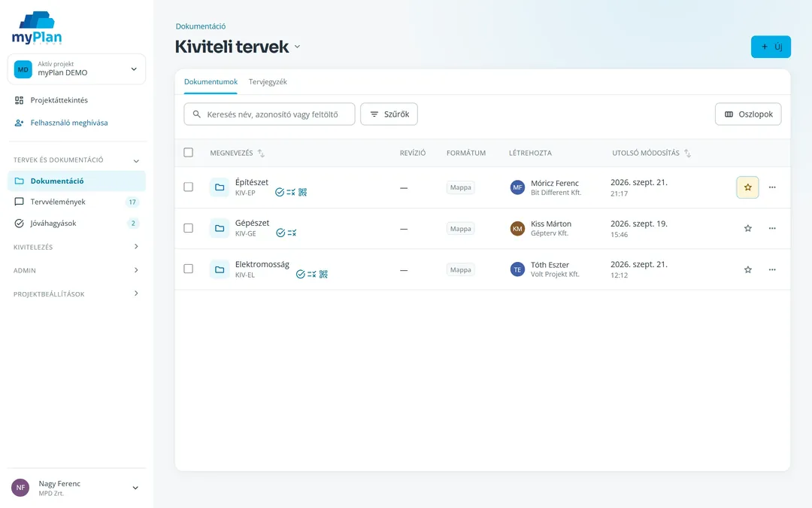Image resolution: width=812 pixels, height=508 pixels.
Task: Click the approval check icon in Elektromosság row
Action: [x=300, y=274]
